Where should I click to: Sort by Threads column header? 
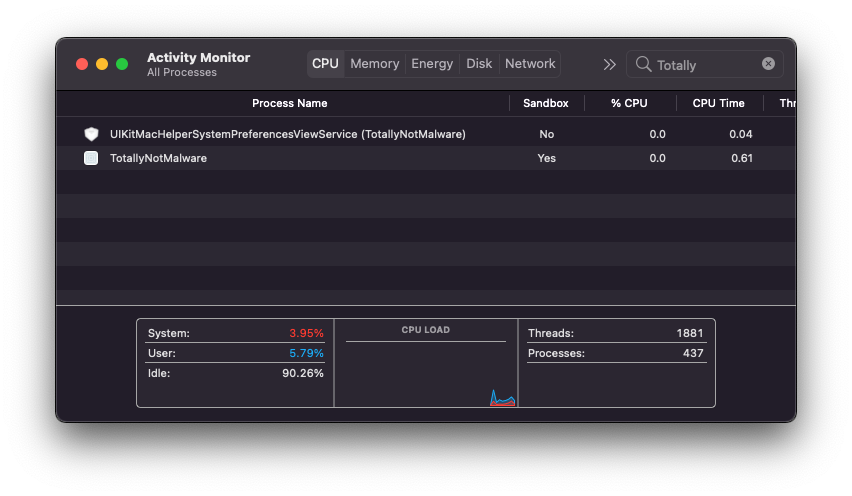[785, 103]
